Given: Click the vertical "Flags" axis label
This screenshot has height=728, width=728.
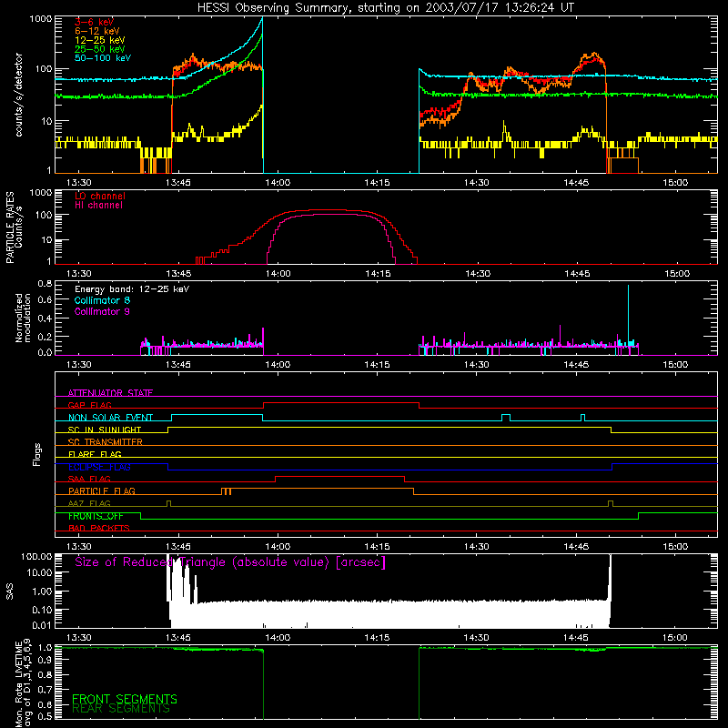Looking at the screenshot, I should coord(37,454).
